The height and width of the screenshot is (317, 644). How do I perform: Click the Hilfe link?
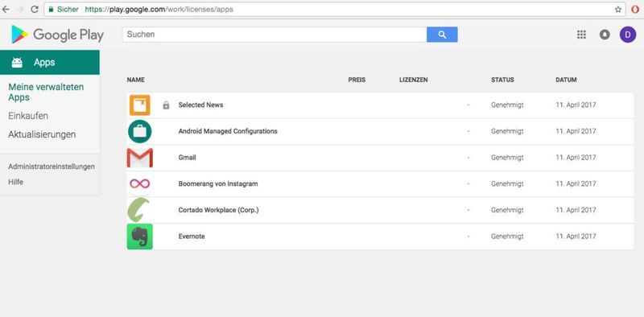tap(15, 183)
